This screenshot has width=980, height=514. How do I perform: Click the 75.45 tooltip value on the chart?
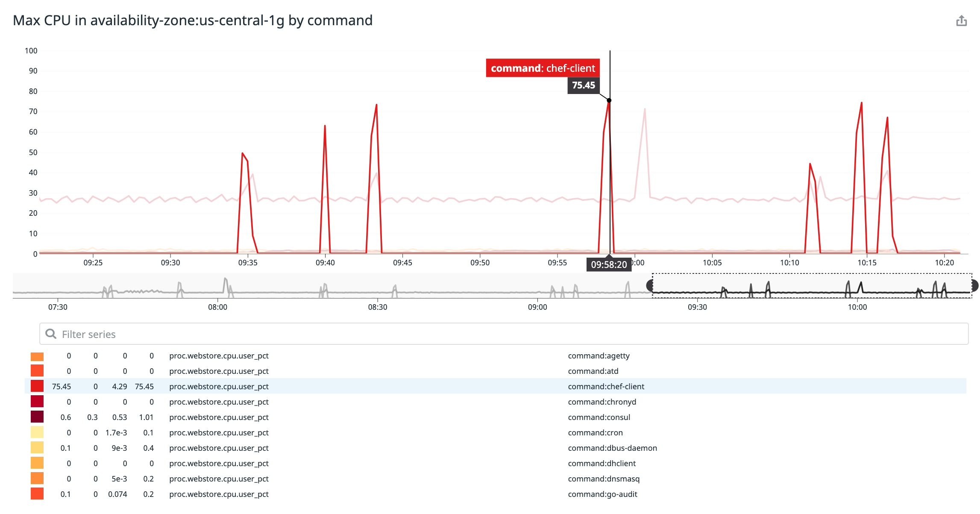coord(584,85)
